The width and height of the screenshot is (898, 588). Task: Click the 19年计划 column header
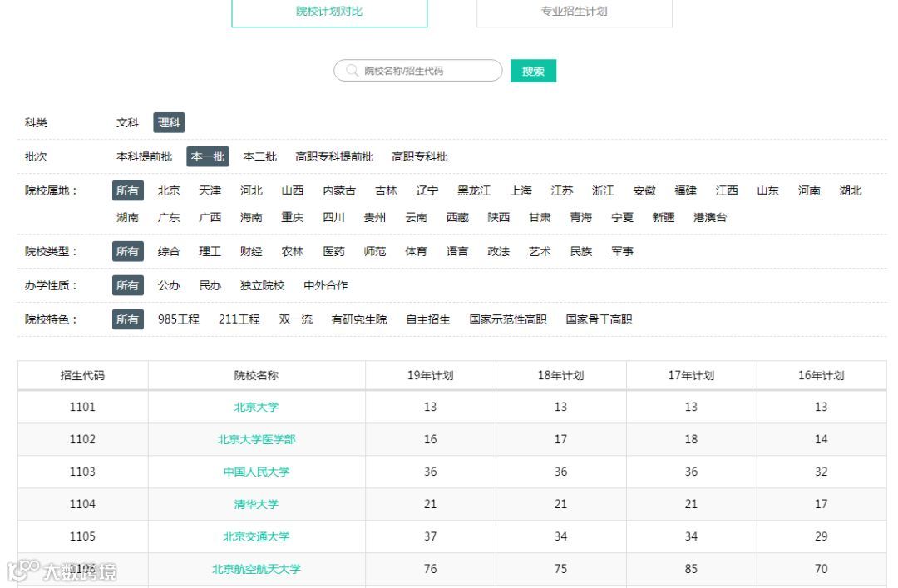(431, 375)
